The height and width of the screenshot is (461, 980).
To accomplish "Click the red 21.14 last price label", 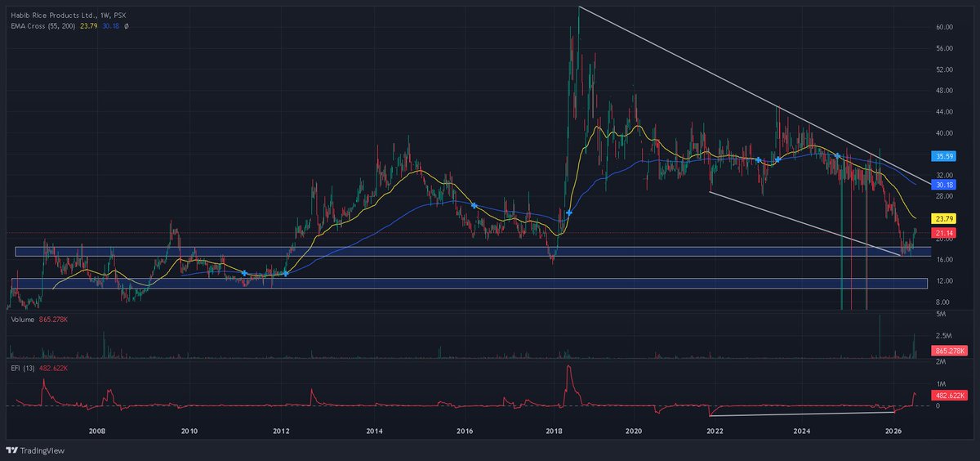I will (x=942, y=233).
